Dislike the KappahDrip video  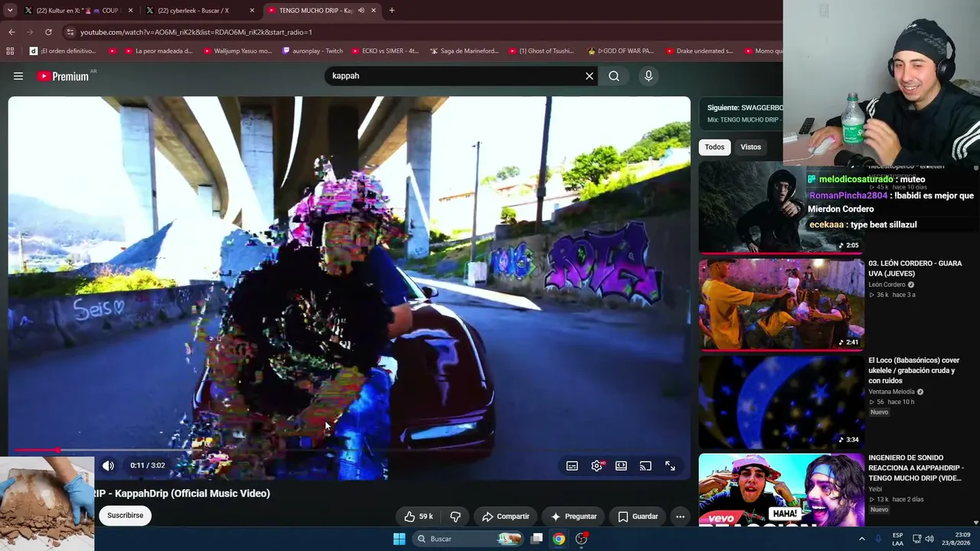point(455,517)
